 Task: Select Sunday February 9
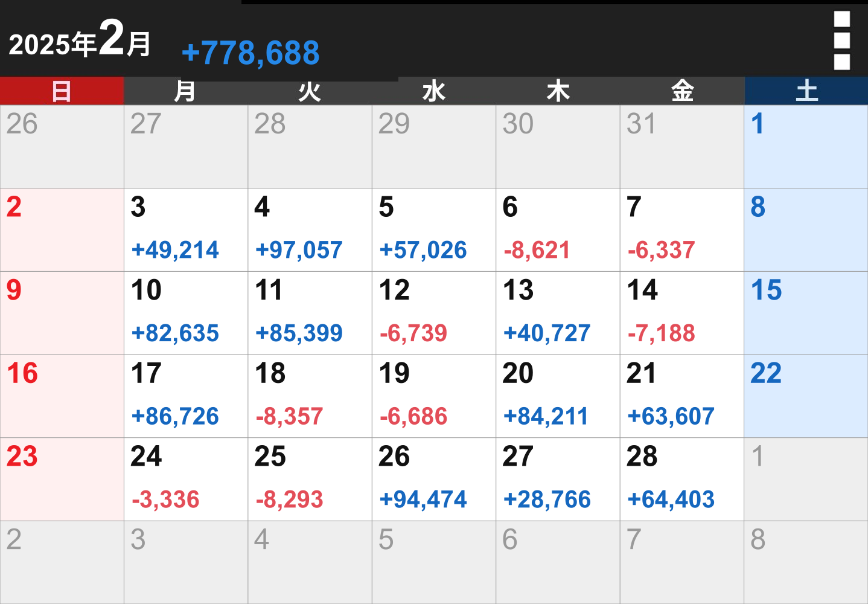62,313
